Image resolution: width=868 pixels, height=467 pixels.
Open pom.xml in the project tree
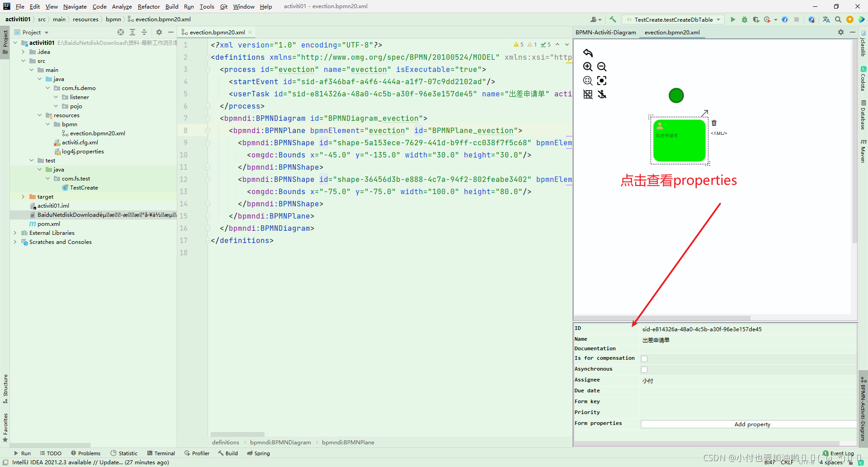pos(48,224)
